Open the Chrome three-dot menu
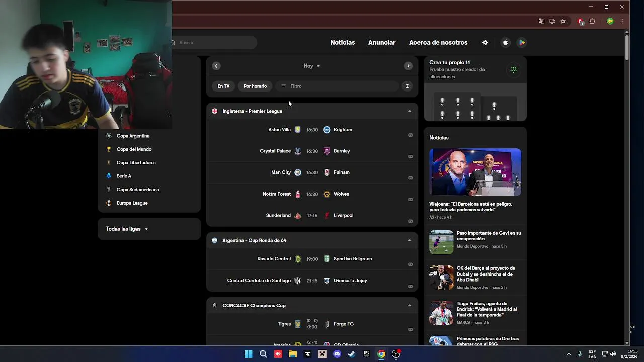644x362 pixels. click(622, 21)
